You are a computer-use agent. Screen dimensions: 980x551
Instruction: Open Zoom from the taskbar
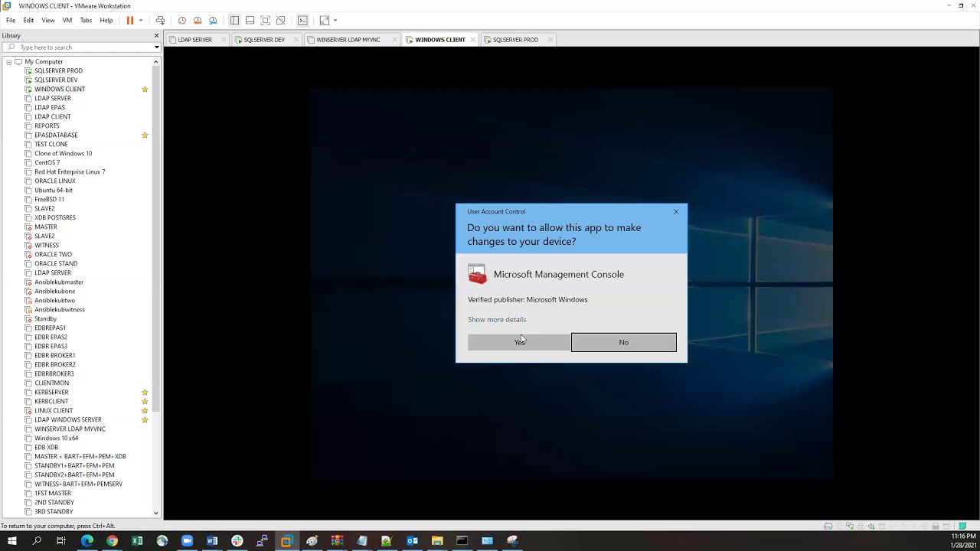tap(187, 541)
